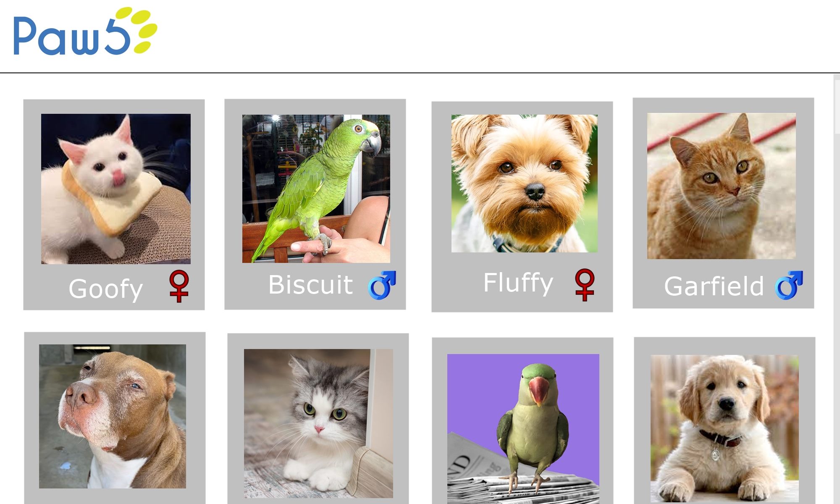Click the Paws logo
Viewport: 840px width, 504px height.
click(85, 31)
